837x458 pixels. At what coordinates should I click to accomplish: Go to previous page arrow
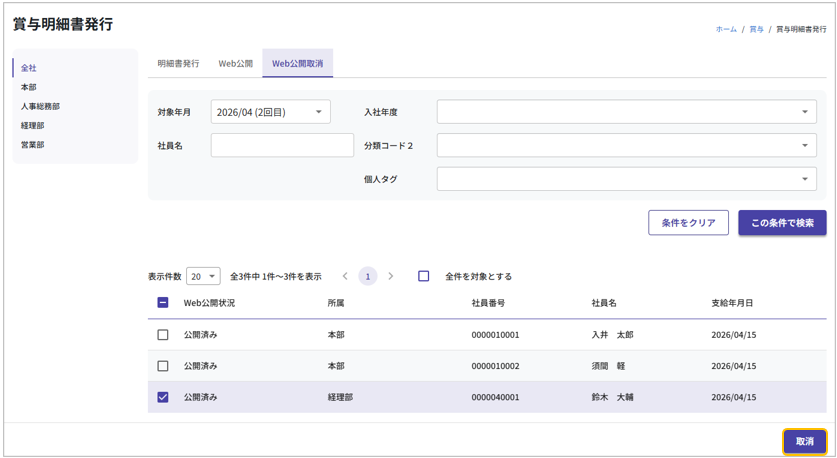pyautogui.click(x=345, y=276)
